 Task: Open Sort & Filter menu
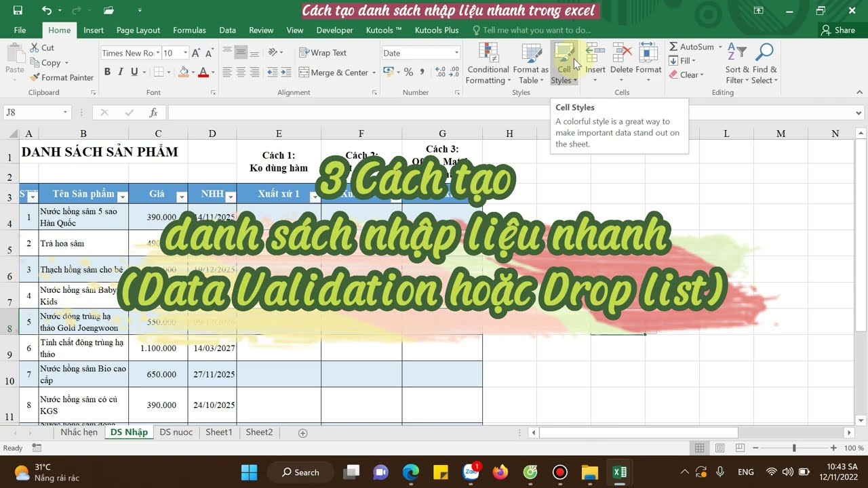point(736,64)
